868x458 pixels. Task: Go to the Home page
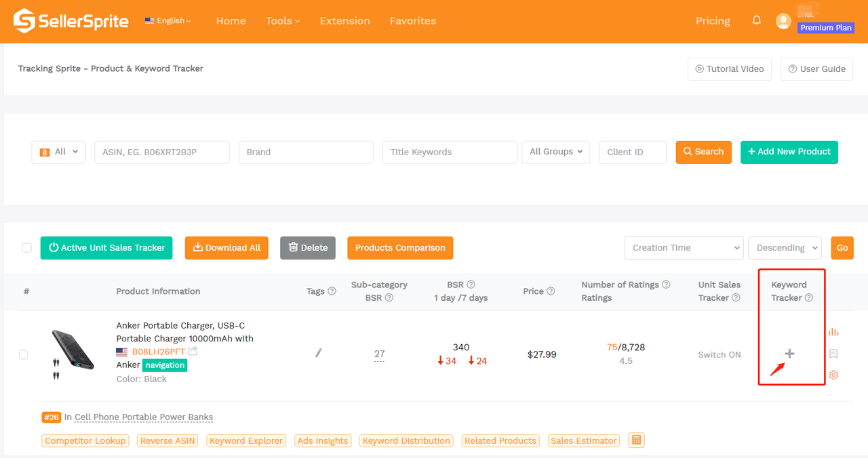231,21
